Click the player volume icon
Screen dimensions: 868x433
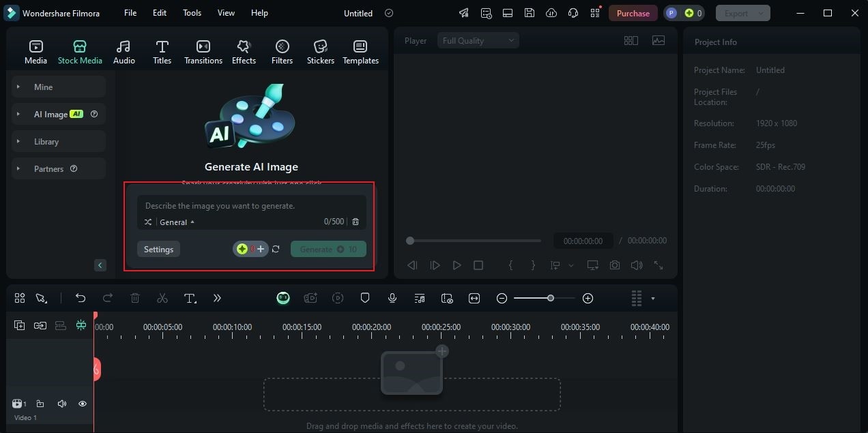pos(637,265)
